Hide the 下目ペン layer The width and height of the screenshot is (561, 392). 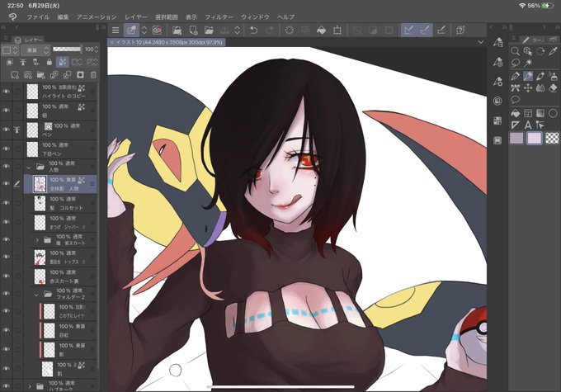tap(6, 149)
